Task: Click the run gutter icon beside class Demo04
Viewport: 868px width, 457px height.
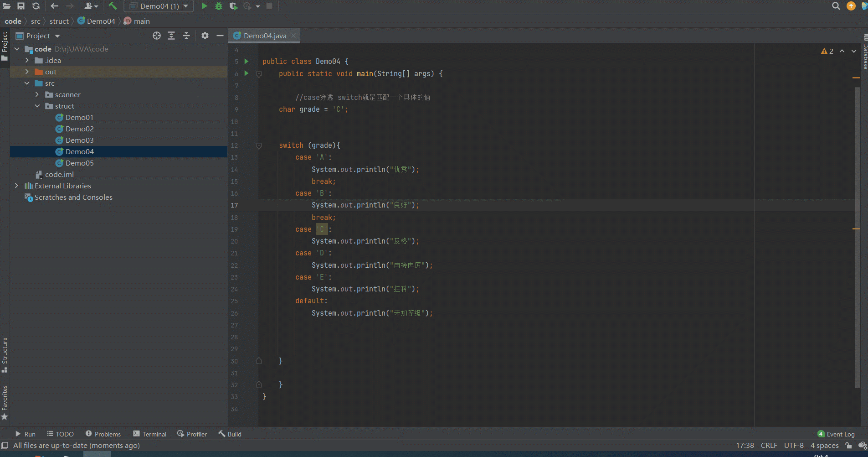Action: [247, 61]
